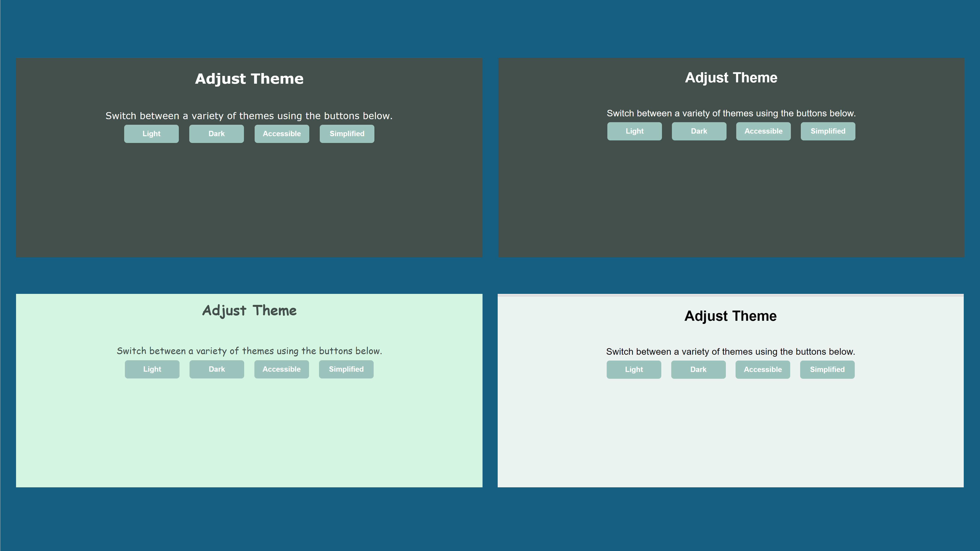This screenshot has height=551, width=980.
Task: Choose Simplified button in light-gray panel
Action: tap(827, 369)
